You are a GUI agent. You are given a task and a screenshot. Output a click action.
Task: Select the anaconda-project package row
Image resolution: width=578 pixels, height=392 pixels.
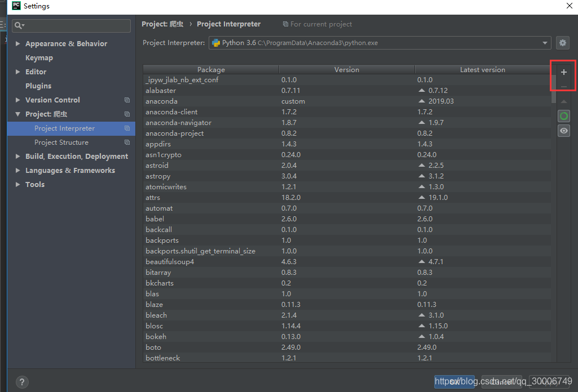click(347, 133)
